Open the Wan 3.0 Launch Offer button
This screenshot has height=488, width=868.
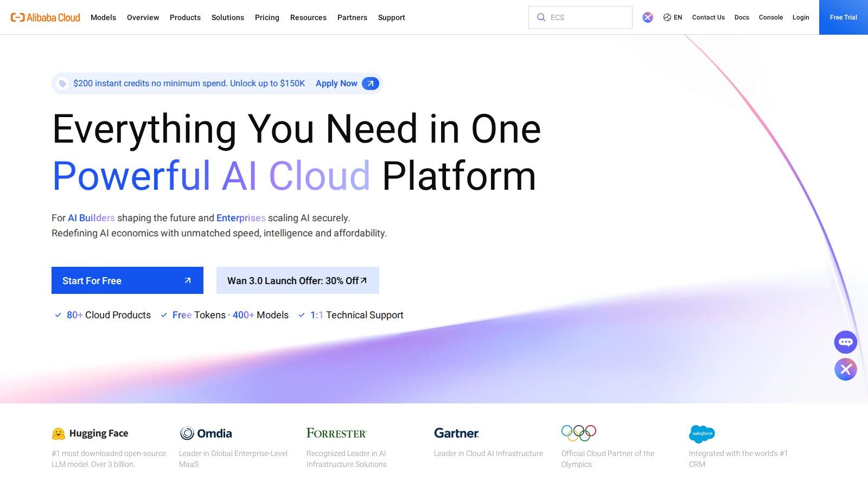298,280
